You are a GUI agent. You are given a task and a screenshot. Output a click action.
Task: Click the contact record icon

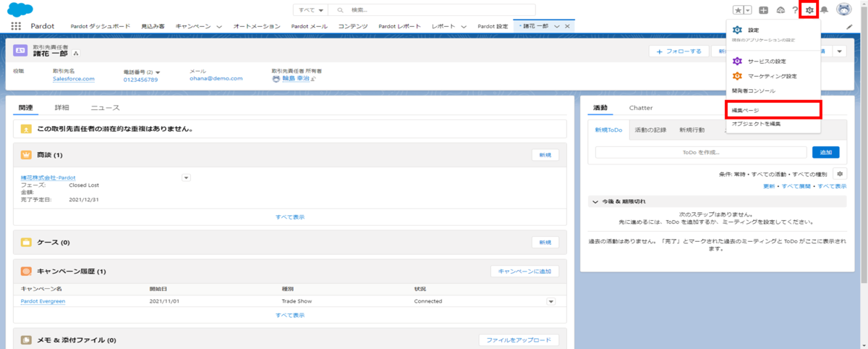20,50
